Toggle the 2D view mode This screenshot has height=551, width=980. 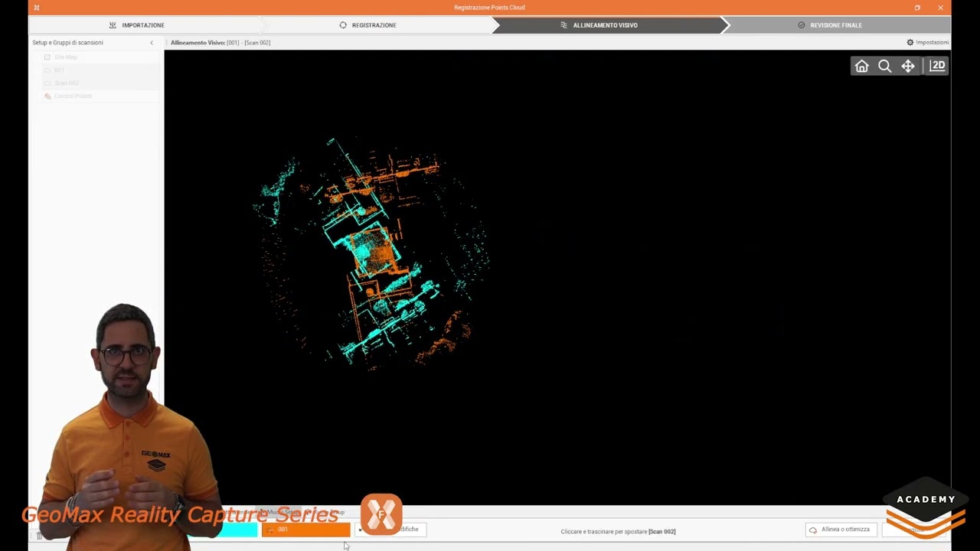coord(937,67)
